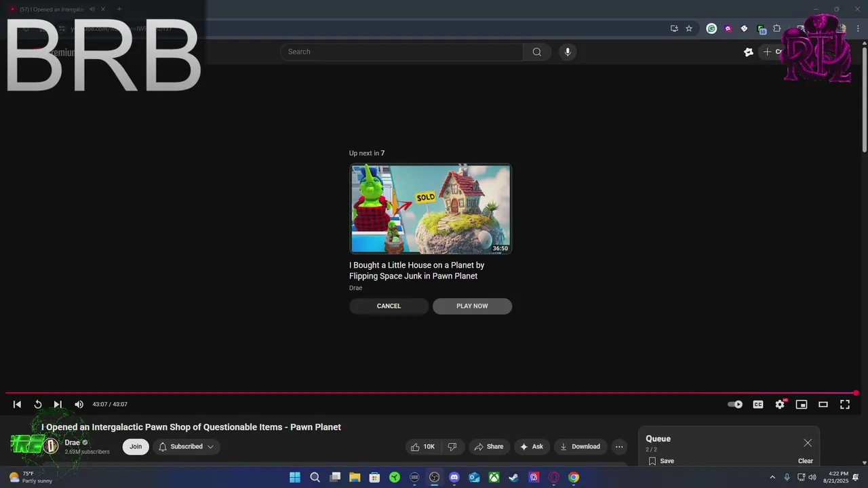The height and width of the screenshot is (488, 868).
Task: Open the Grammarly extension
Action: pyautogui.click(x=711, y=28)
